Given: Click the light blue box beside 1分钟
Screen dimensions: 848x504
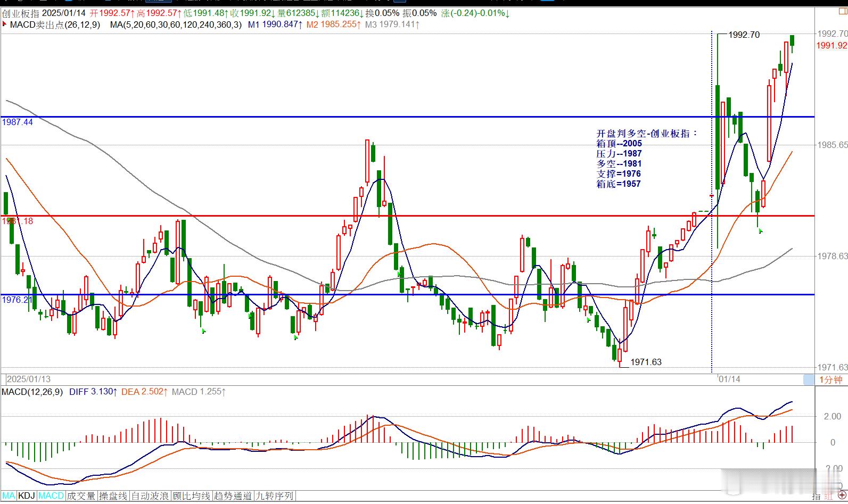Looking at the screenshot, I should (808, 379).
